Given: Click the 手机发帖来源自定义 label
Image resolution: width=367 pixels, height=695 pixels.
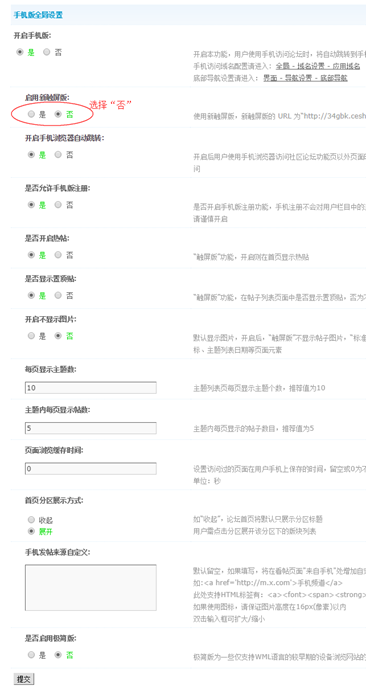Looking at the screenshot, I should pos(58,552).
